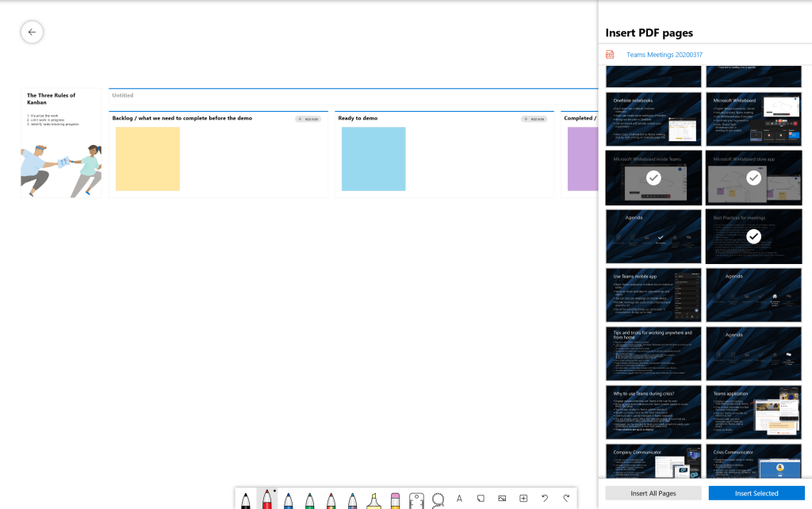This screenshot has height=509, width=812.
Task: Select the blue sticky note in Ready to demo
Action: [x=373, y=159]
